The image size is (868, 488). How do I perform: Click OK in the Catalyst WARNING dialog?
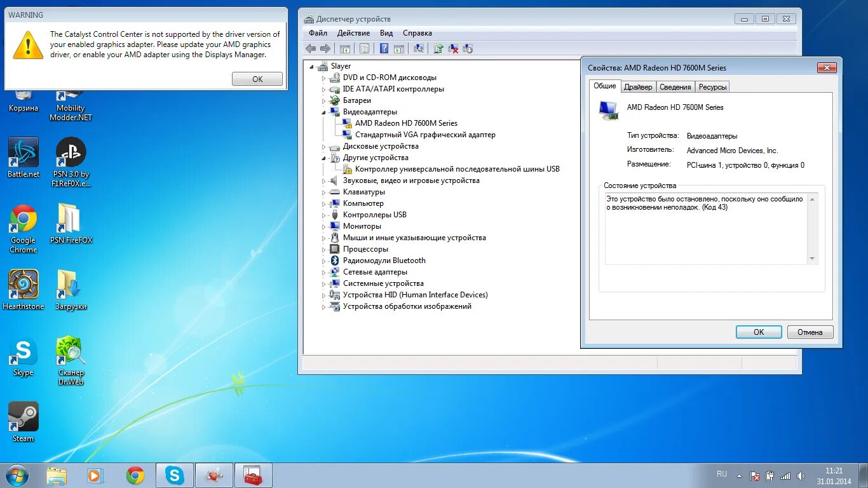pyautogui.click(x=257, y=79)
